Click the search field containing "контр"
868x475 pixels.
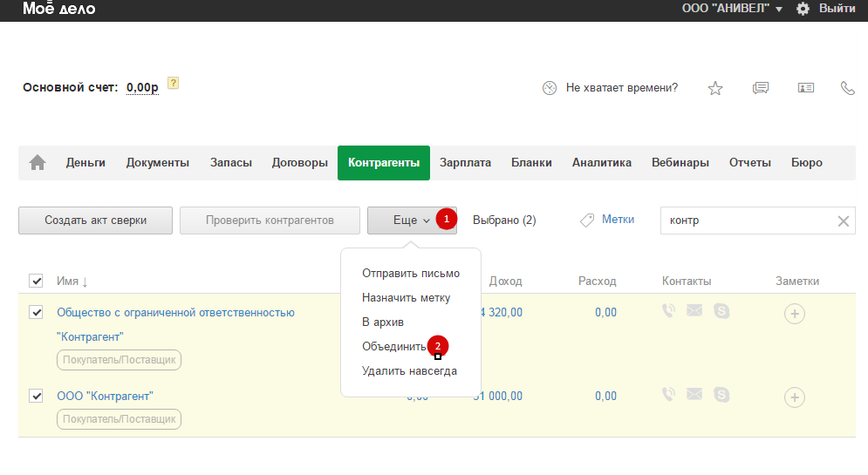tap(746, 221)
